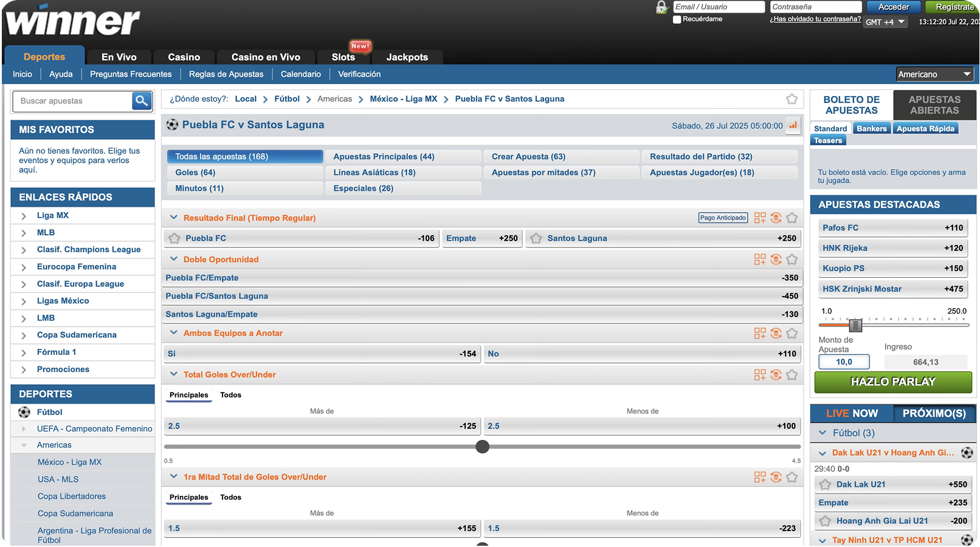Viewport: 980px width, 547px height.
Task: Click orange circular icon in Resultado Final row
Action: (x=776, y=218)
